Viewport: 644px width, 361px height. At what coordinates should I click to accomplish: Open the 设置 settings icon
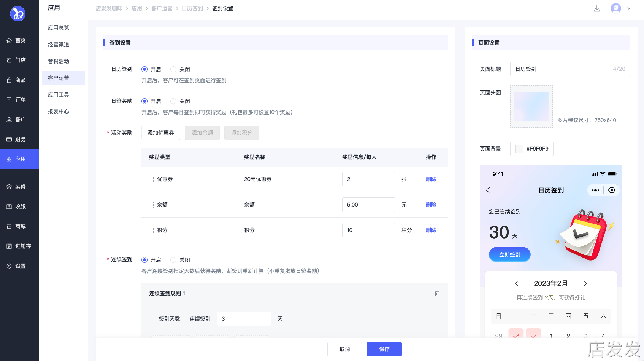[9, 266]
